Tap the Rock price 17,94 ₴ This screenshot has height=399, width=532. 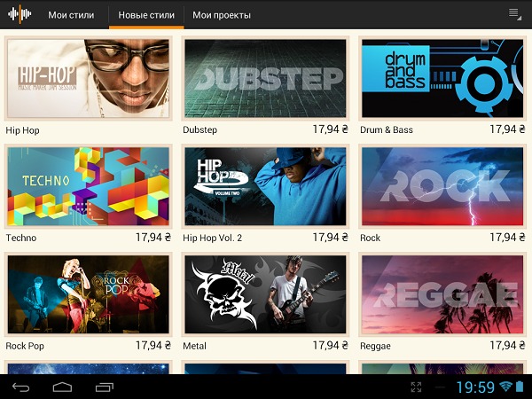coord(507,237)
